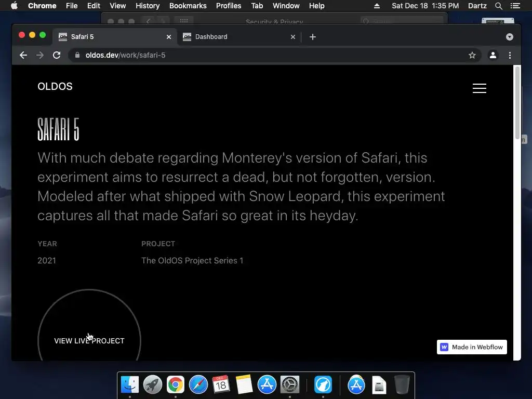Bookmark this page with the star icon

point(472,55)
